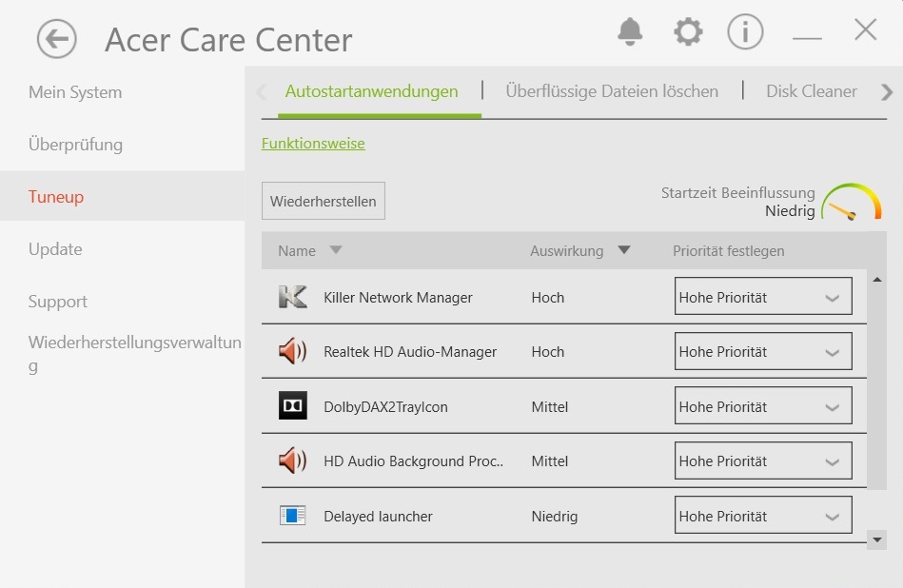Click the Killer Network Manager icon
Image resolution: width=903 pixels, height=588 pixels.
point(293,298)
